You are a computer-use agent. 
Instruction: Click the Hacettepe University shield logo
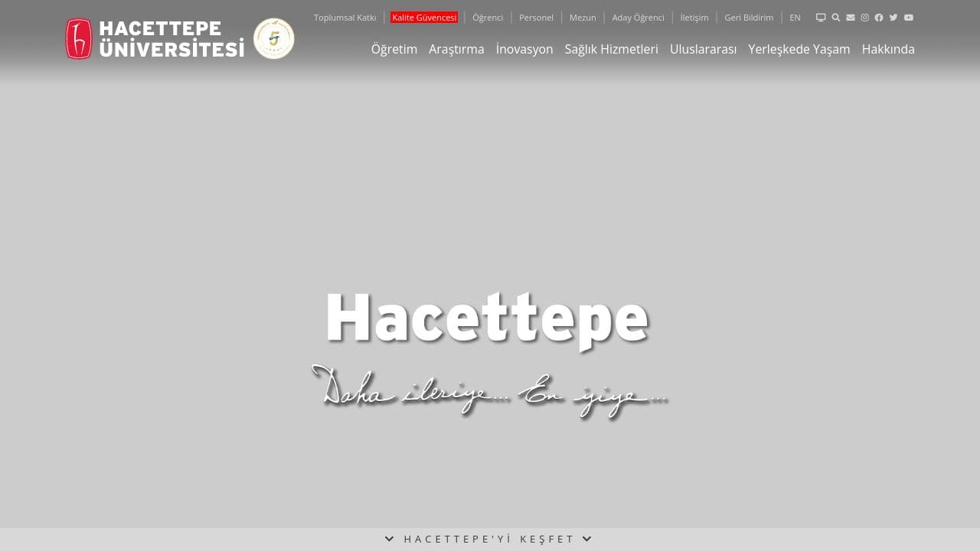(x=78, y=38)
